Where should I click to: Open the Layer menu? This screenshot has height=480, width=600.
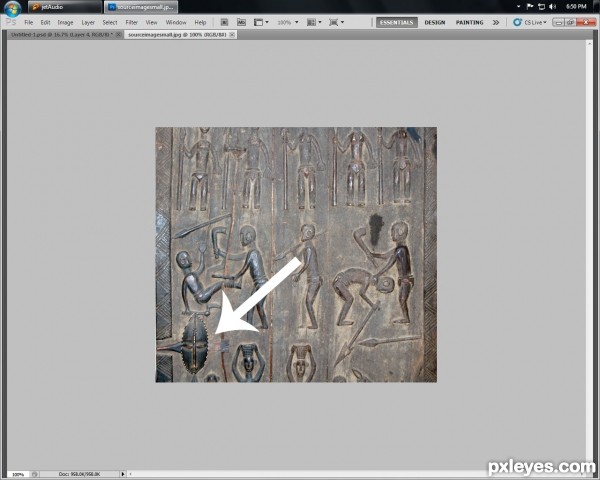pyautogui.click(x=88, y=23)
